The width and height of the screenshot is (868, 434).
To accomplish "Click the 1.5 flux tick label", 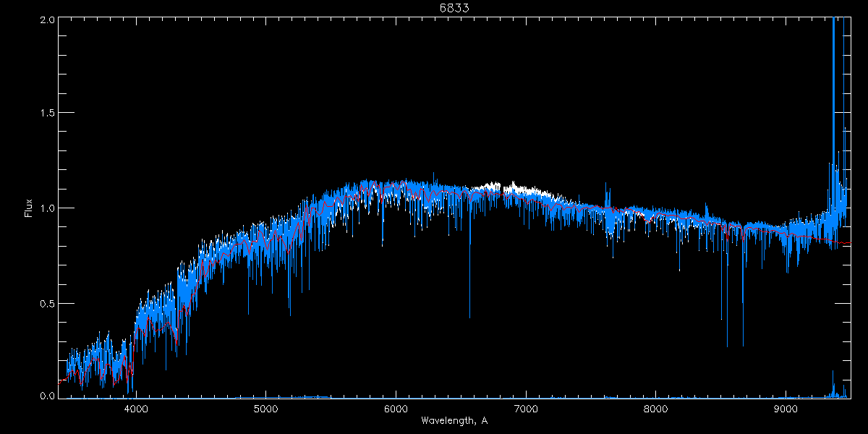I will [46, 114].
